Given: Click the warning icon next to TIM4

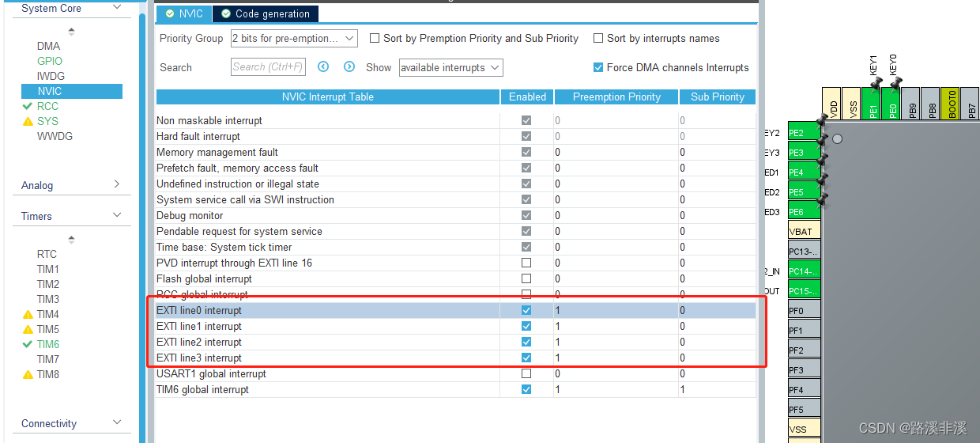Looking at the screenshot, I should (x=28, y=314).
